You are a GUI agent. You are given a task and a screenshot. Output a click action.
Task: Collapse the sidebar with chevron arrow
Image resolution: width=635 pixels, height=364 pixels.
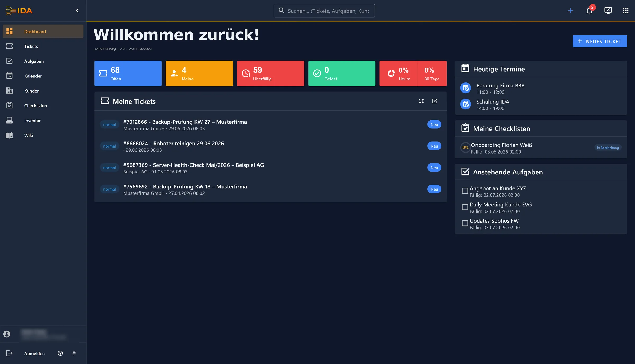tap(77, 11)
